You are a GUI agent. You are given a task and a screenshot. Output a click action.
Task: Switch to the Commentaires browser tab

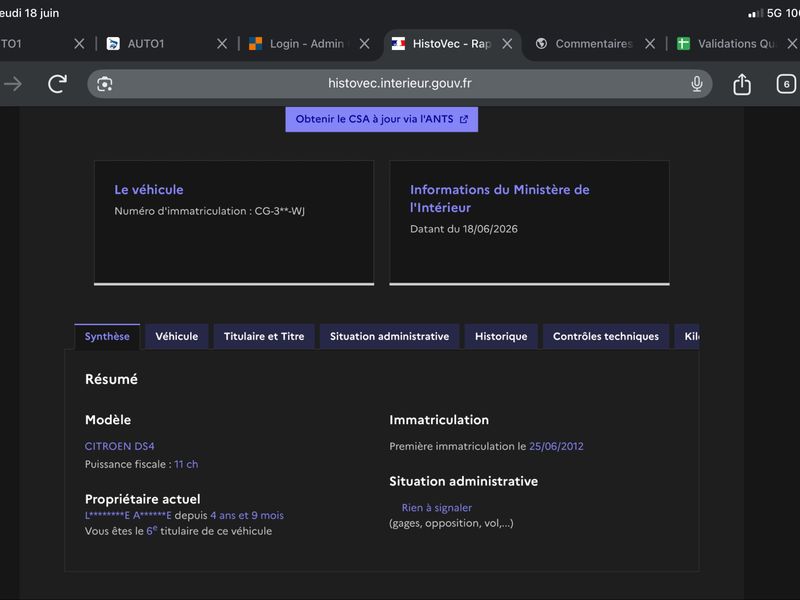(x=593, y=44)
